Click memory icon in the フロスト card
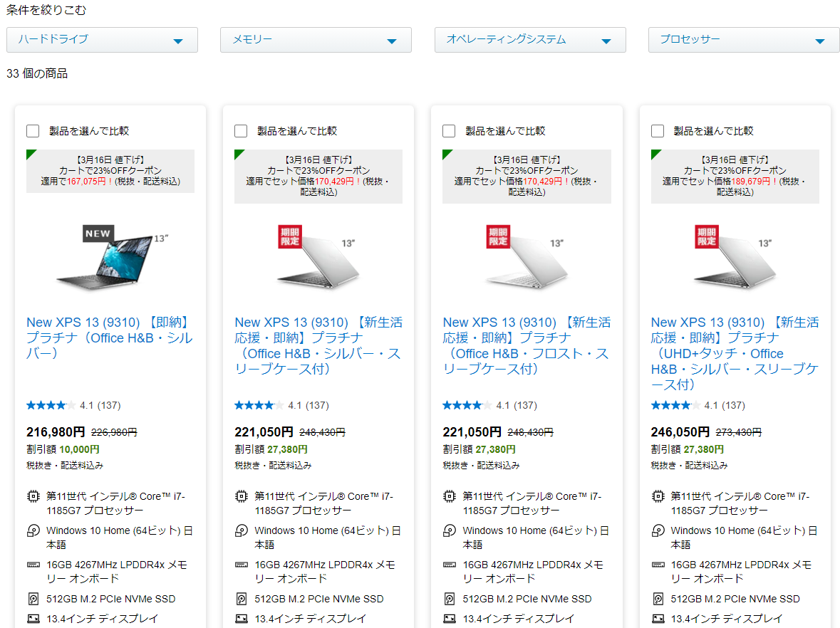This screenshot has height=628, width=840. tap(450, 565)
